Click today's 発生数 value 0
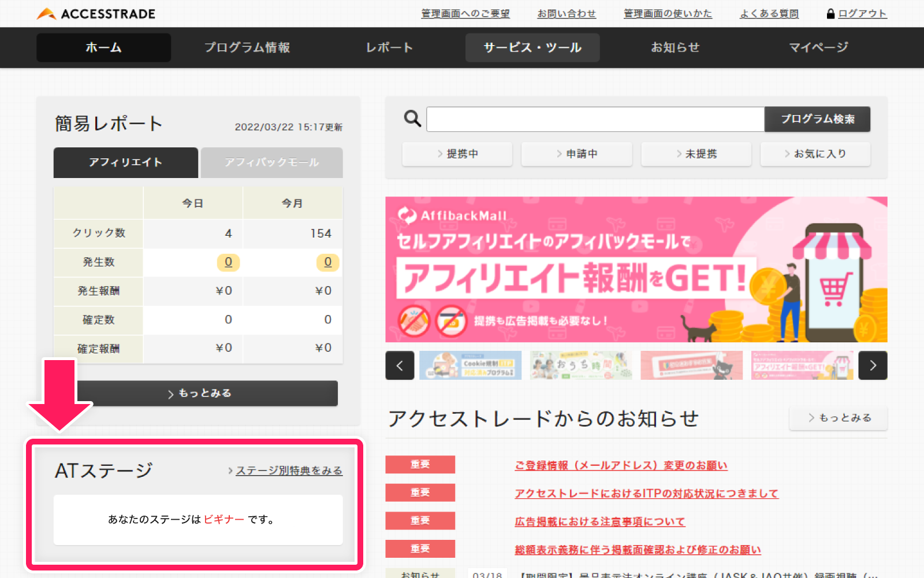 coord(228,262)
